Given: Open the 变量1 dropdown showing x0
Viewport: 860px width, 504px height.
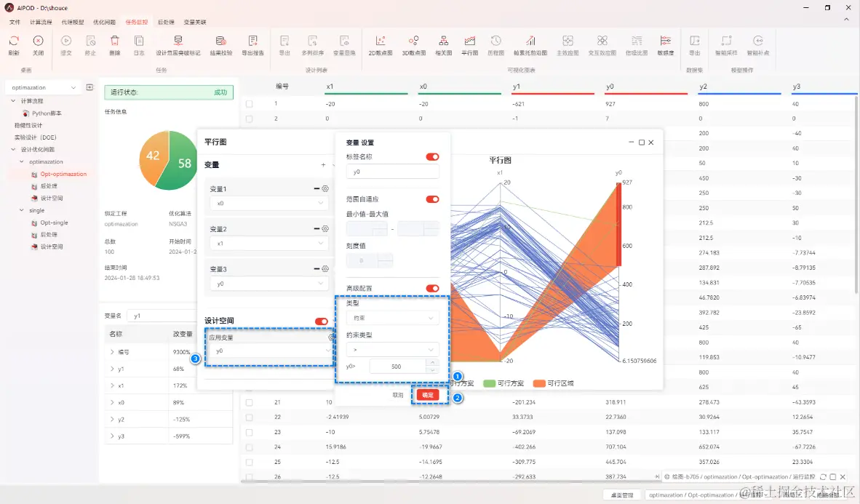Looking at the screenshot, I should pyautogui.click(x=268, y=204).
